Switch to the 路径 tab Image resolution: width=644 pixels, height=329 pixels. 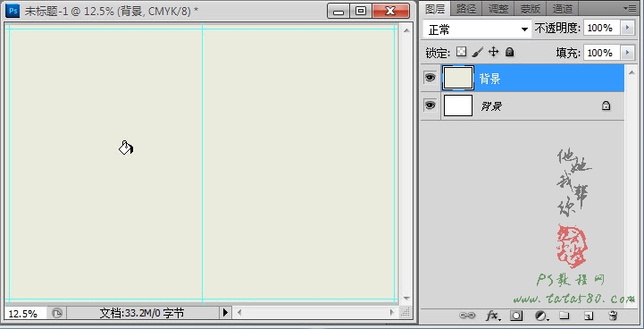point(466,8)
